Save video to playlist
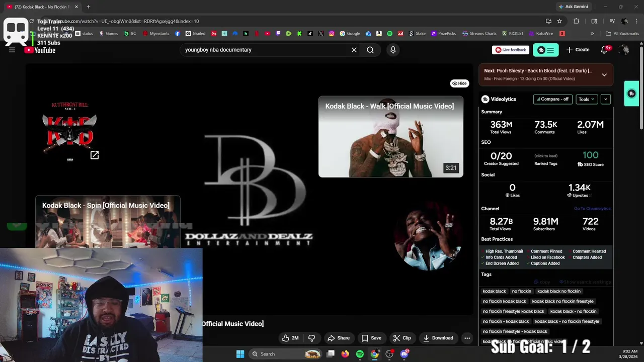The height and width of the screenshot is (362, 644). click(371, 338)
